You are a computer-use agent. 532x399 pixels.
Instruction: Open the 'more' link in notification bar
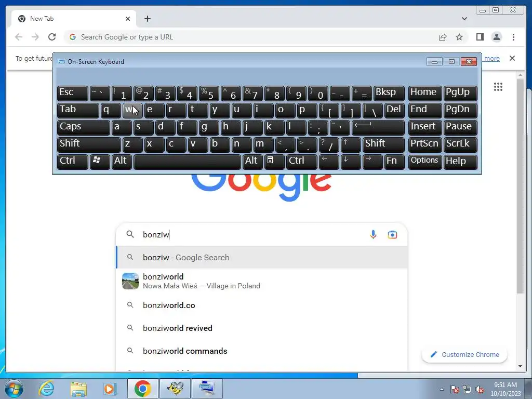click(491, 58)
